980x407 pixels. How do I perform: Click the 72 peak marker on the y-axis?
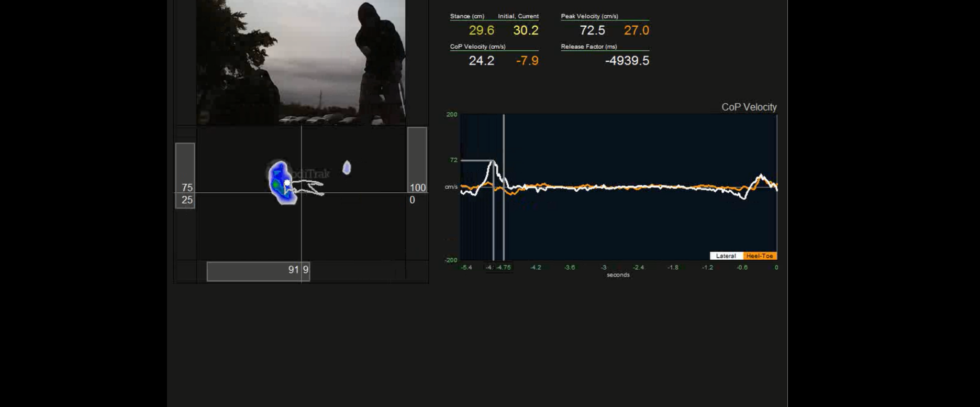(453, 160)
